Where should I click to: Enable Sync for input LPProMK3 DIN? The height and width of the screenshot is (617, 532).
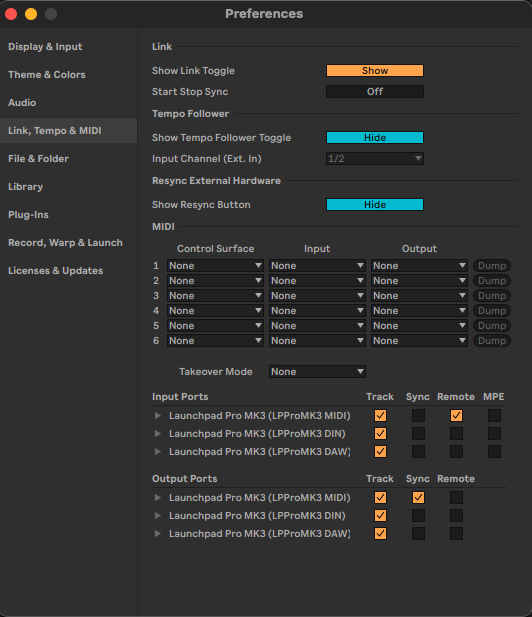click(x=418, y=434)
